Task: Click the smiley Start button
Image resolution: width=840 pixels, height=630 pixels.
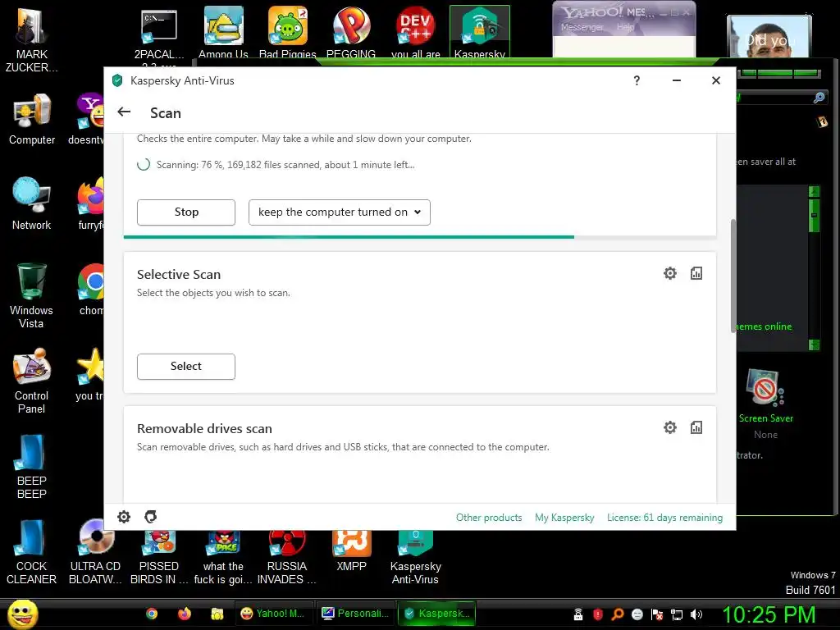Action: [x=22, y=614]
